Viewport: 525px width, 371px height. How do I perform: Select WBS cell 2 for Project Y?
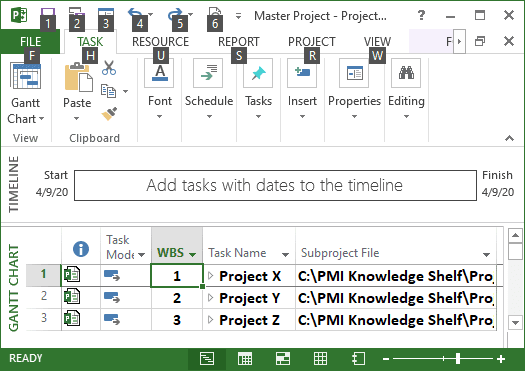177,298
